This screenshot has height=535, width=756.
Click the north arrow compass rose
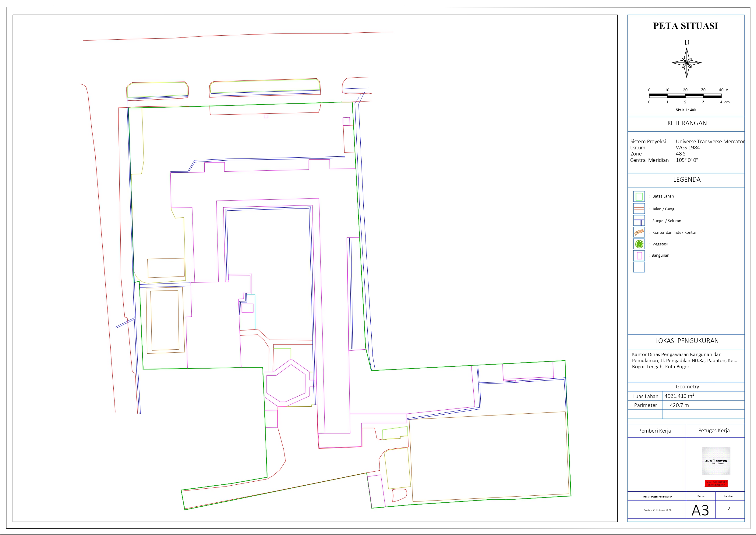(687, 62)
